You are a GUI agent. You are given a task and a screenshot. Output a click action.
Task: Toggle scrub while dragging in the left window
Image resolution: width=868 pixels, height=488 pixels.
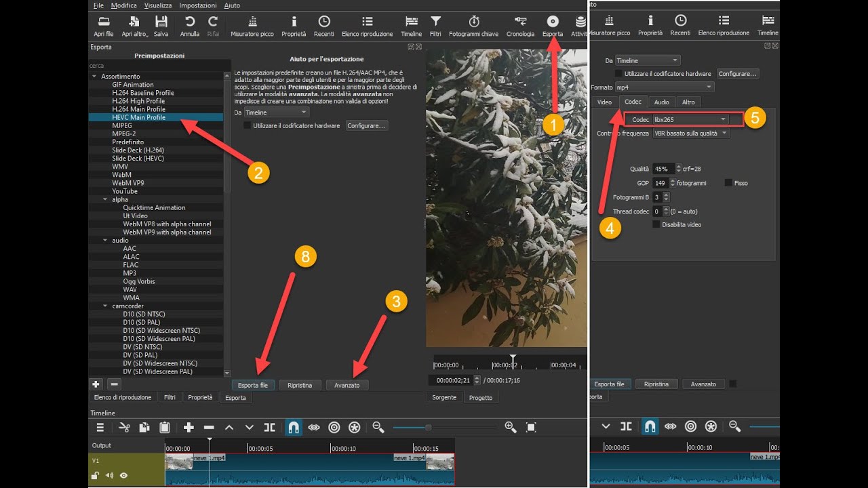click(314, 427)
